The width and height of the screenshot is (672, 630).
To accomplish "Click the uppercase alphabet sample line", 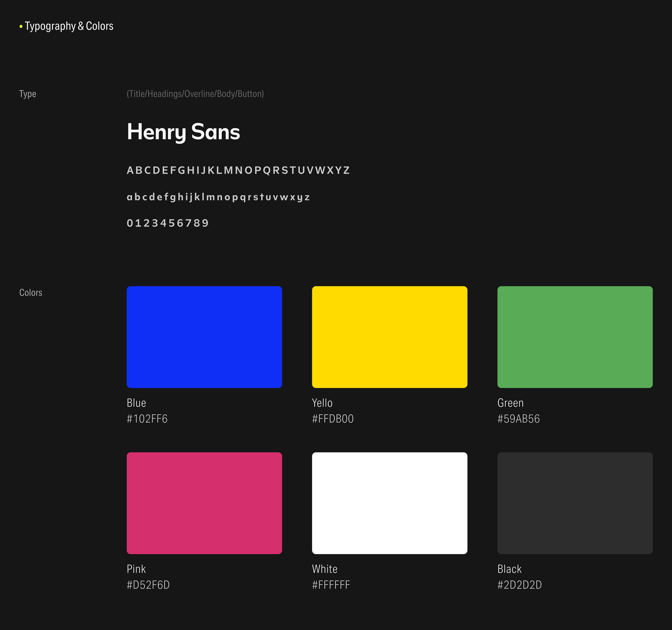I will tap(238, 170).
